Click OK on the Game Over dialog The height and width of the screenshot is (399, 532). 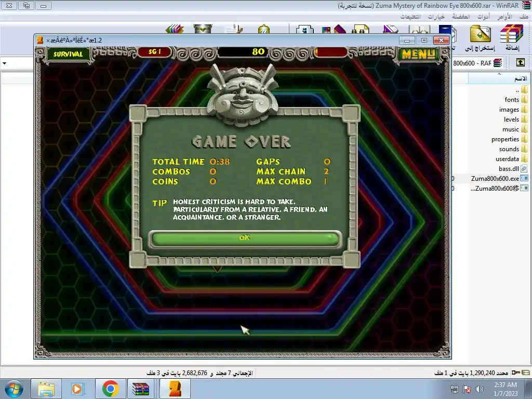point(245,238)
